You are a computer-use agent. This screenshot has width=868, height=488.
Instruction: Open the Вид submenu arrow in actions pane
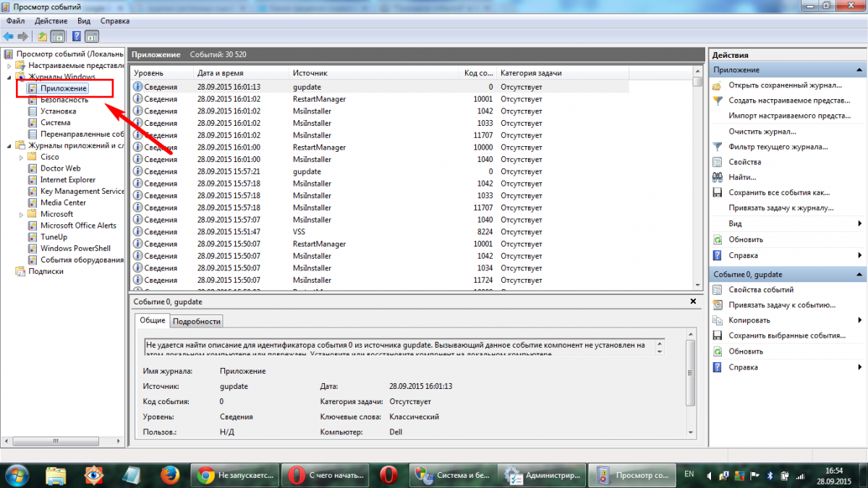click(x=860, y=224)
